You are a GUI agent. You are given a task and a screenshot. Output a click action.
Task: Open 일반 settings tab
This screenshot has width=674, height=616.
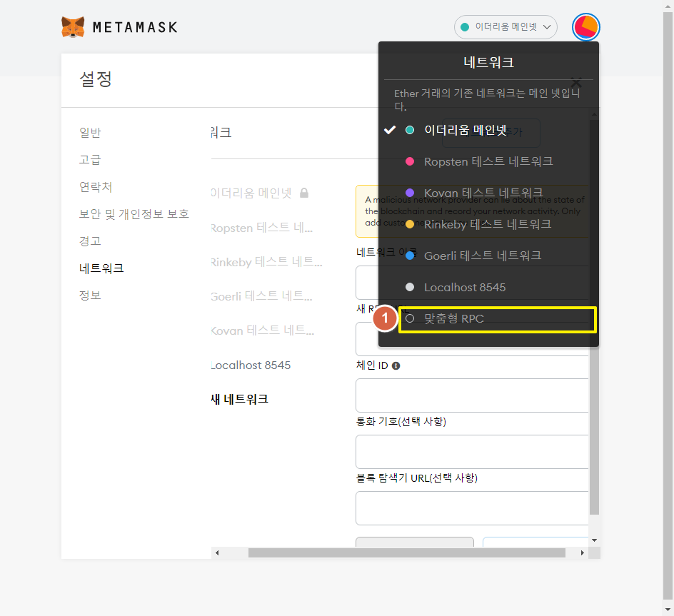pos(90,132)
